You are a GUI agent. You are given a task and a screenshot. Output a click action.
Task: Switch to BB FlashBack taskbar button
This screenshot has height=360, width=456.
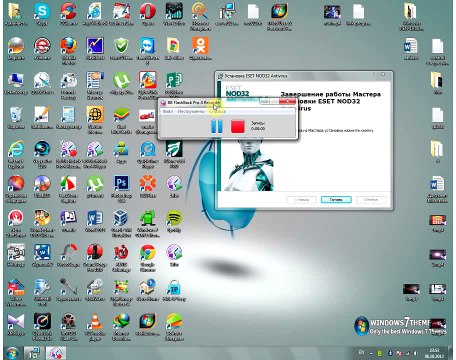(x=56, y=353)
